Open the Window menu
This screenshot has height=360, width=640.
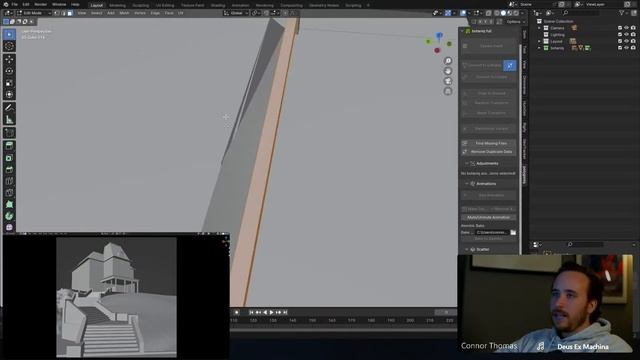tap(59, 4)
